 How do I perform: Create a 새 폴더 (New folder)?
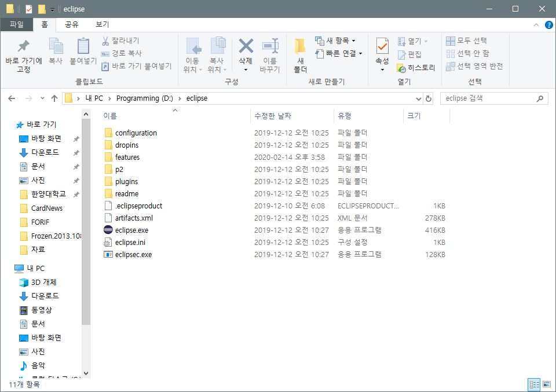tap(300, 56)
